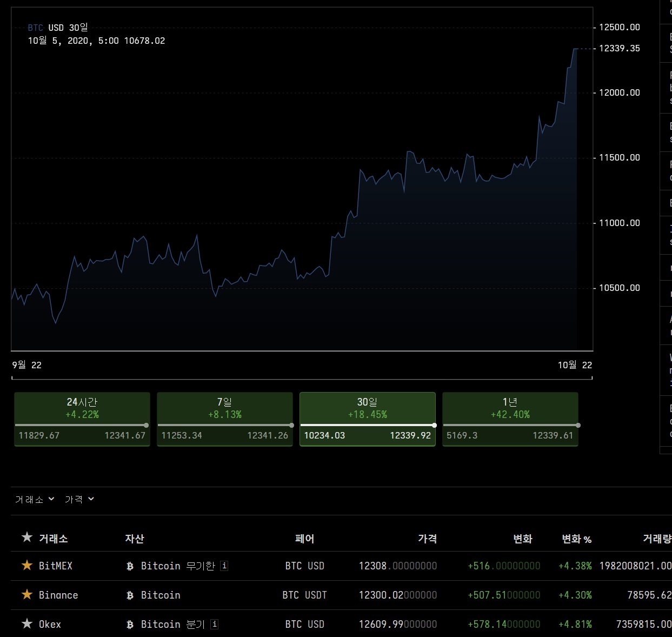Screen dimensions: 672x637
Task: Toggle the Binance favorite star
Action: [27, 595]
